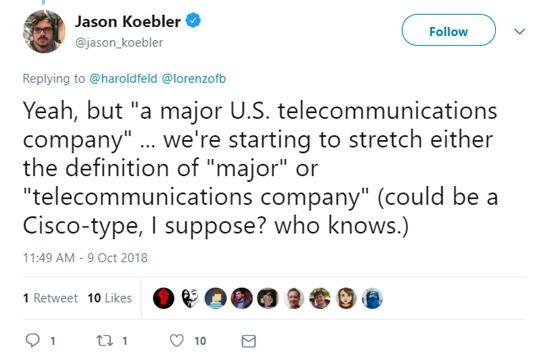The height and width of the screenshot is (363, 554).
Task: Open the @lorenzofb mention link
Action: pos(194,78)
